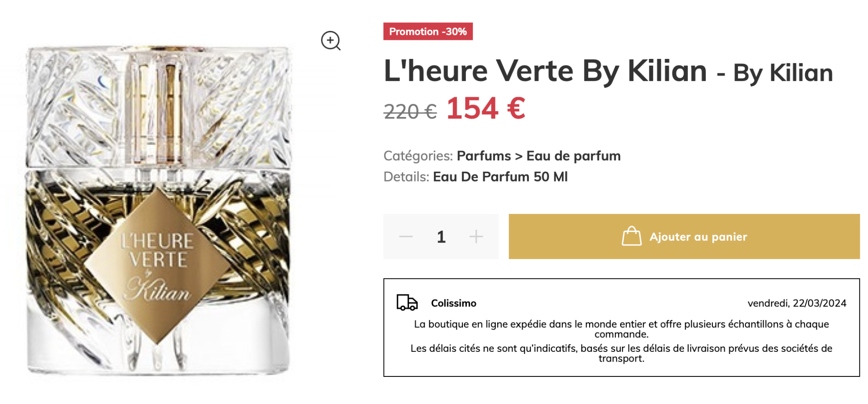Click the vendredi 22/03/2024 delivery date

[796, 303]
